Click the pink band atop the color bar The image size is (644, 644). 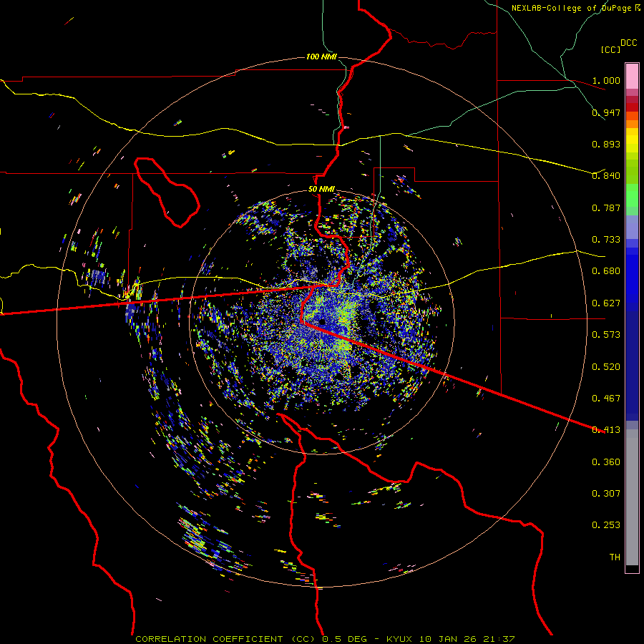632,77
